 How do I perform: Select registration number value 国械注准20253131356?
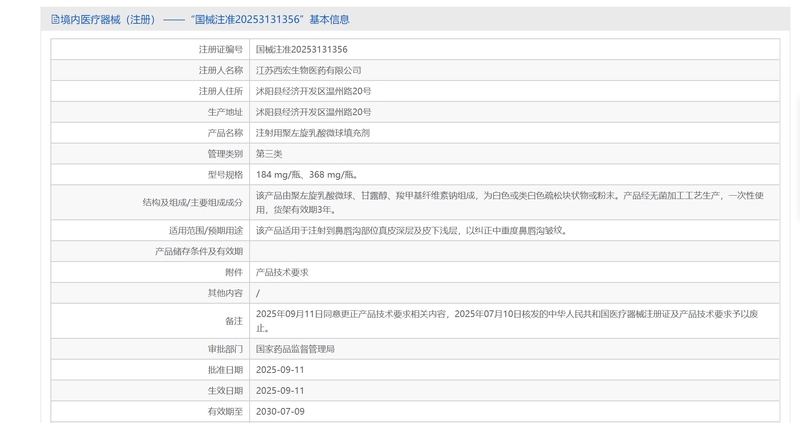click(301, 49)
